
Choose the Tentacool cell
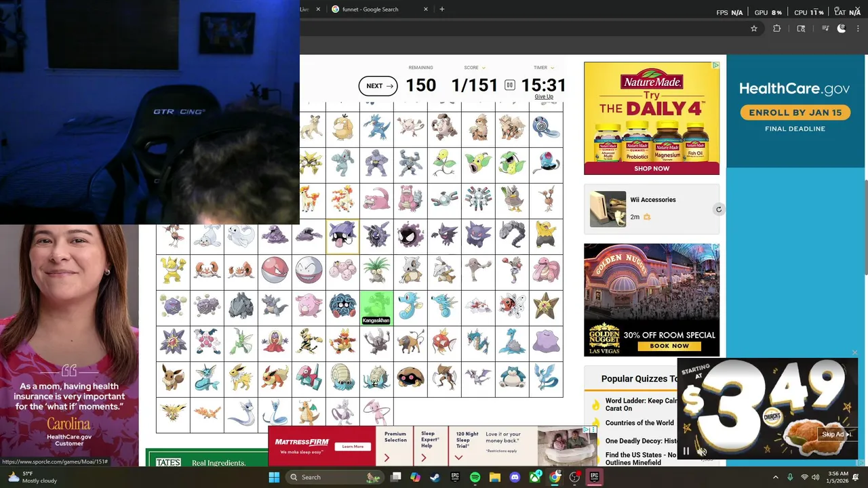(x=546, y=164)
